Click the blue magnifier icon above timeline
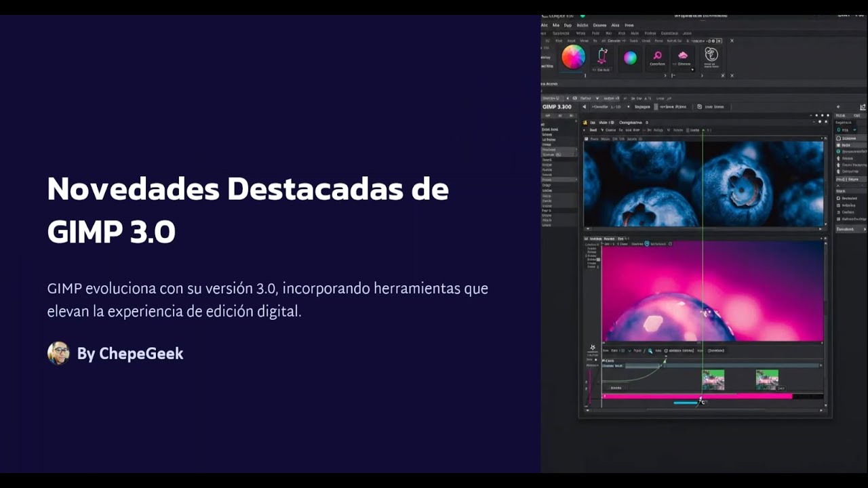The width and height of the screenshot is (868, 488). click(650, 350)
